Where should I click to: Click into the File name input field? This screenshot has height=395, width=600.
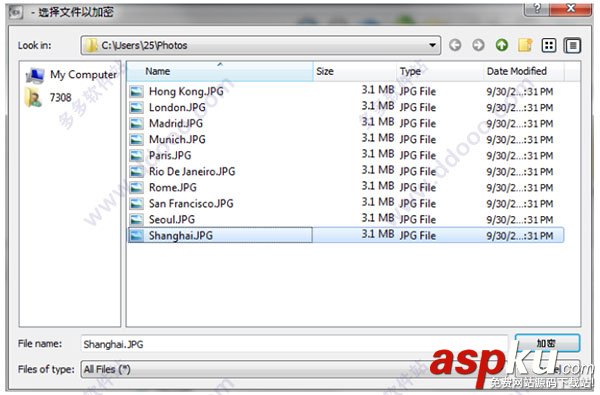coord(294,344)
